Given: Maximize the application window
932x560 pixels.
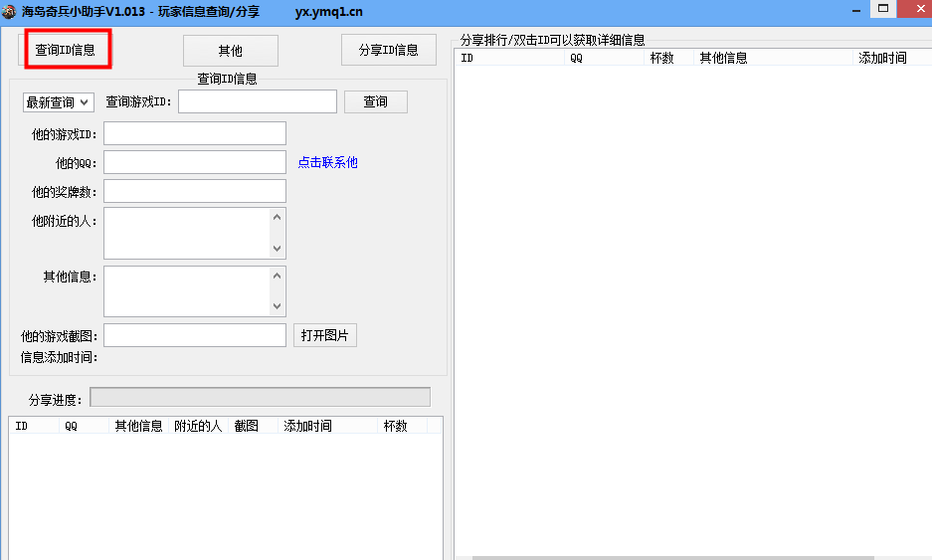Looking at the screenshot, I should pyautogui.click(x=883, y=9).
